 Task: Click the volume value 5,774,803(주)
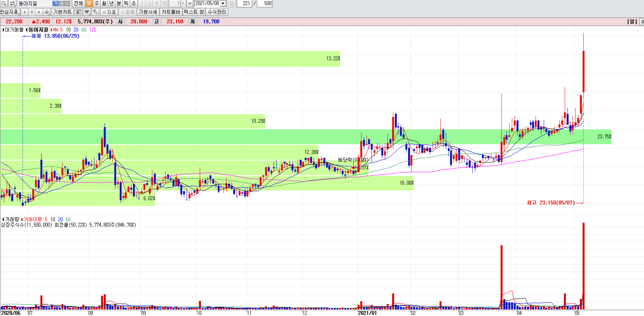(95, 22)
